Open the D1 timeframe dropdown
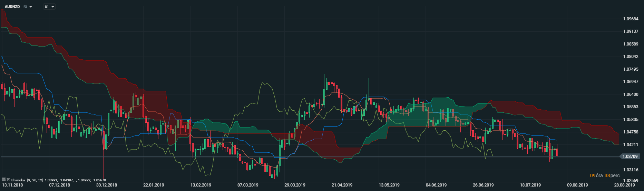Image resolution: width=644 pixels, height=191 pixels. (x=49, y=7)
